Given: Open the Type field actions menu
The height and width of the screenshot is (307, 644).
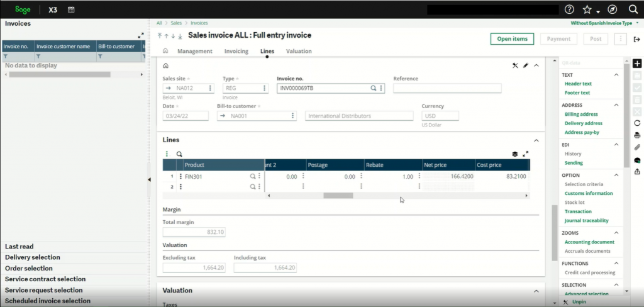Looking at the screenshot, I should 264,88.
